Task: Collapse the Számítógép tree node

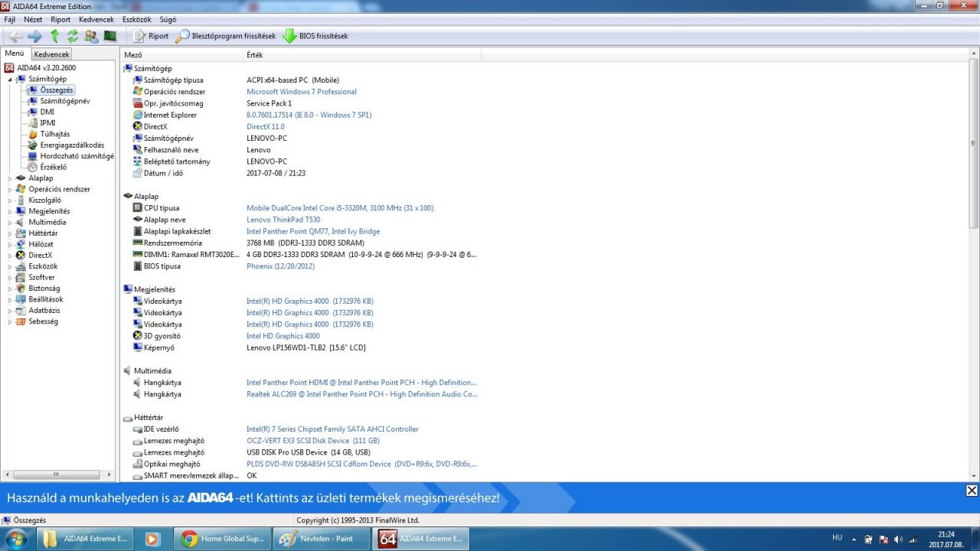Action: [10, 79]
